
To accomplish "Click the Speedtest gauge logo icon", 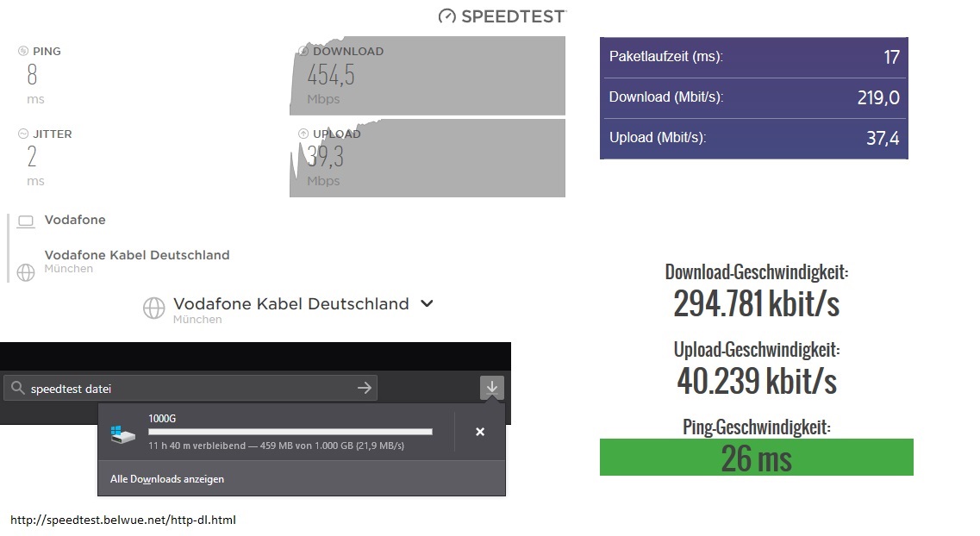I will 446,16.
